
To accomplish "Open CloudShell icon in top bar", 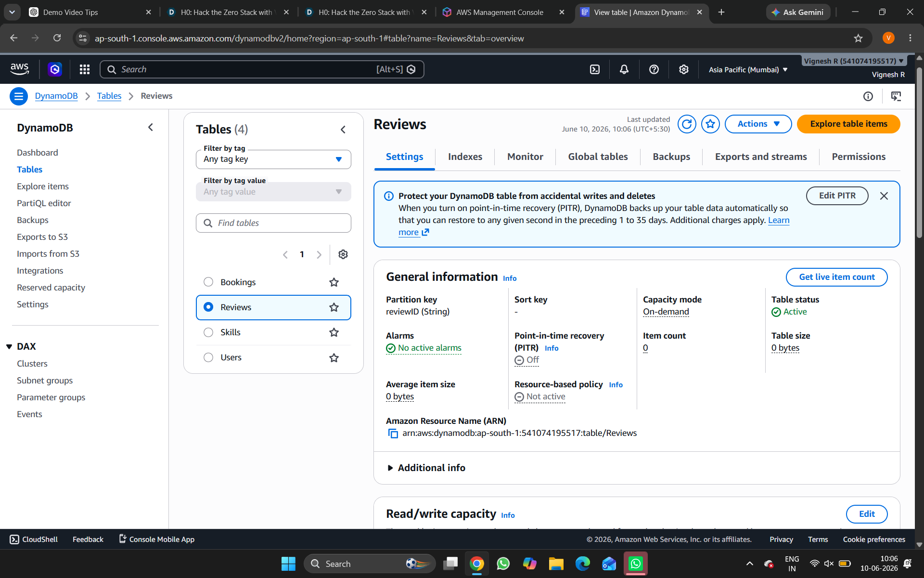I will point(595,69).
